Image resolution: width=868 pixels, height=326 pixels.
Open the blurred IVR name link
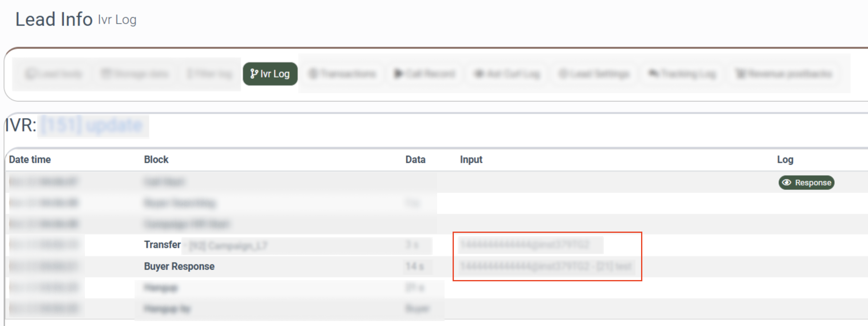point(92,125)
